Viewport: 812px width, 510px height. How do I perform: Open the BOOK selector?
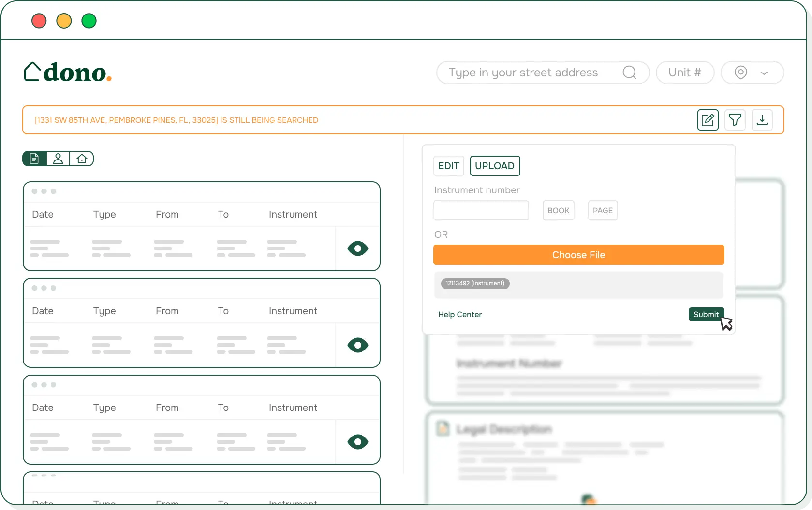click(558, 210)
